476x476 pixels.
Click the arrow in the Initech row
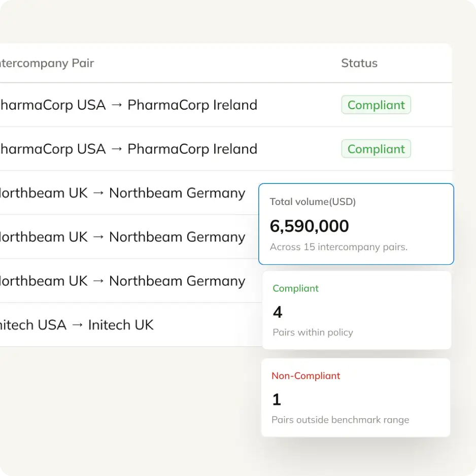click(77, 325)
